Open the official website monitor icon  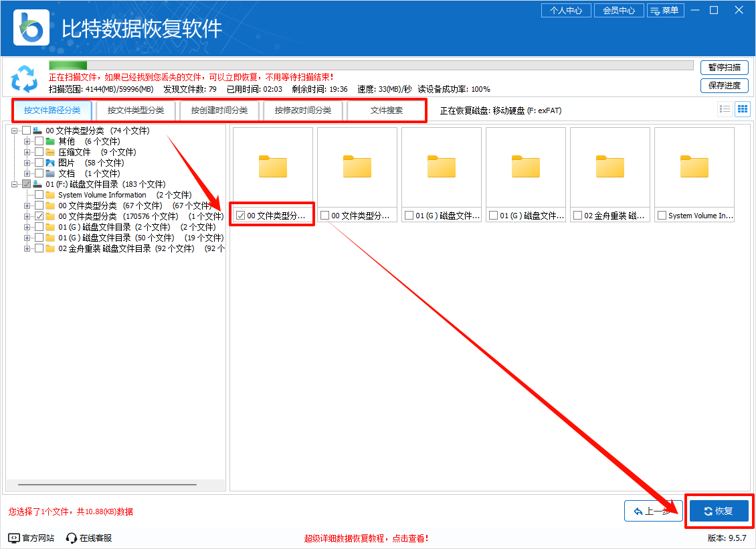click(14, 538)
